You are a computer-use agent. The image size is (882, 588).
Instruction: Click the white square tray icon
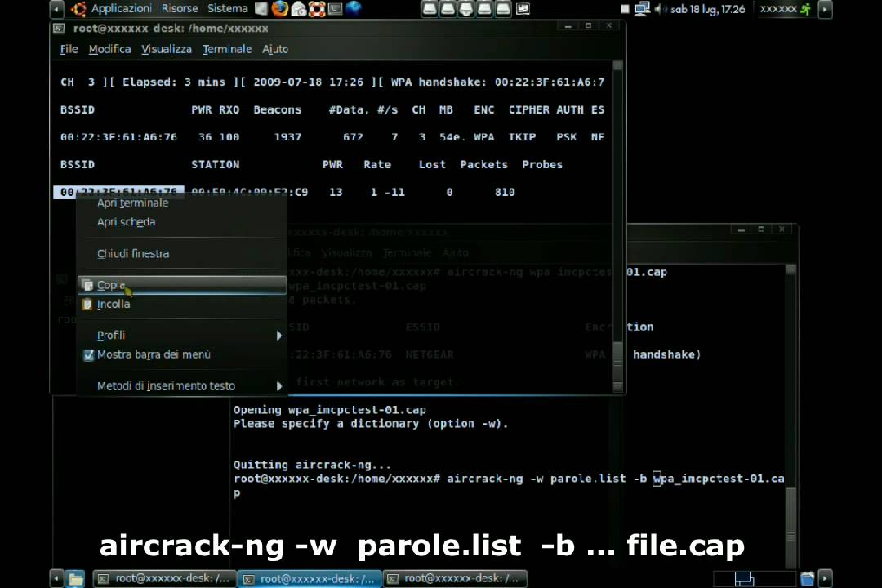tap(625, 9)
